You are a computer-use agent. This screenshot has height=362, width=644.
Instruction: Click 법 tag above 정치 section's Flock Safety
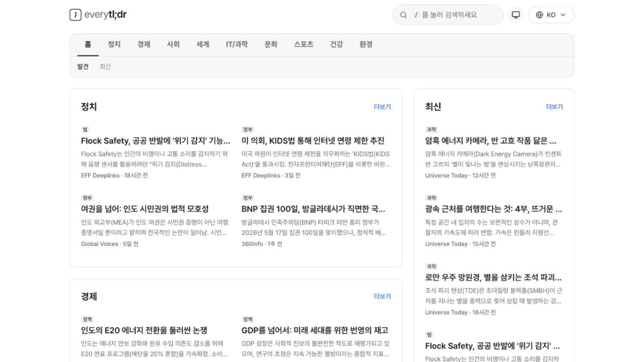85,130
